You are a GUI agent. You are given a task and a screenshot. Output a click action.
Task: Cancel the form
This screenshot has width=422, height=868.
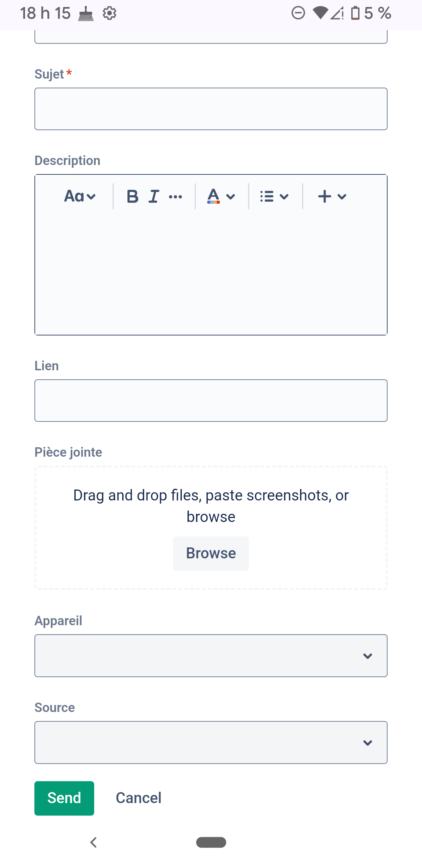pos(139,798)
